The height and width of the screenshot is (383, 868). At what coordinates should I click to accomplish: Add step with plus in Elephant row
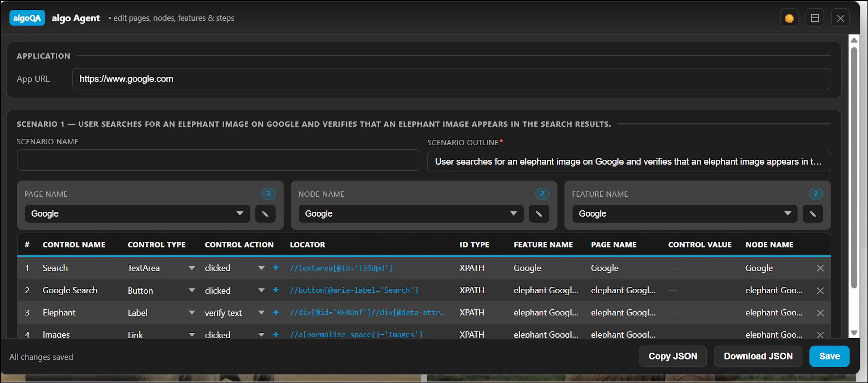click(275, 312)
